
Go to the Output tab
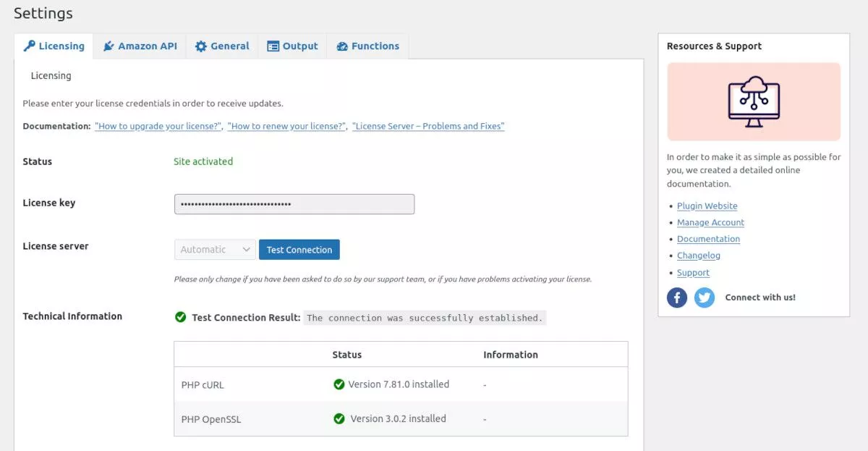point(292,46)
